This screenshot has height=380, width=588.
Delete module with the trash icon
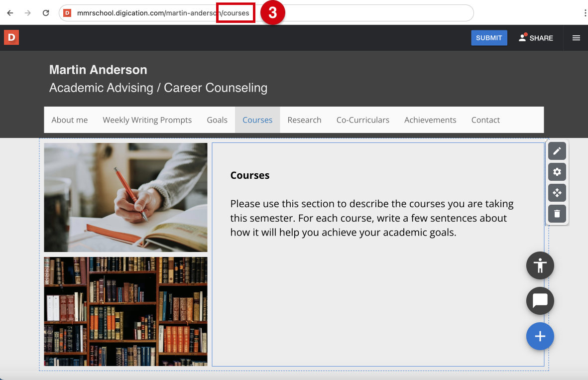(557, 214)
